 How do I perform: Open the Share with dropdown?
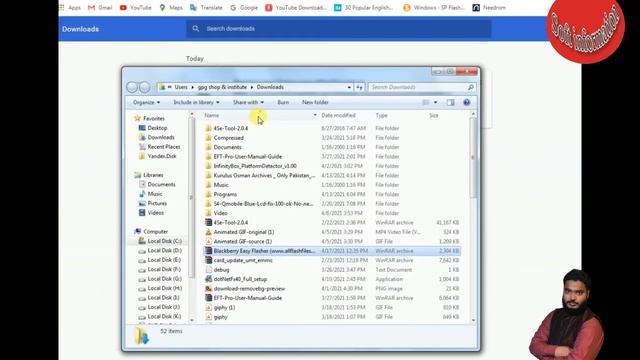click(x=248, y=102)
